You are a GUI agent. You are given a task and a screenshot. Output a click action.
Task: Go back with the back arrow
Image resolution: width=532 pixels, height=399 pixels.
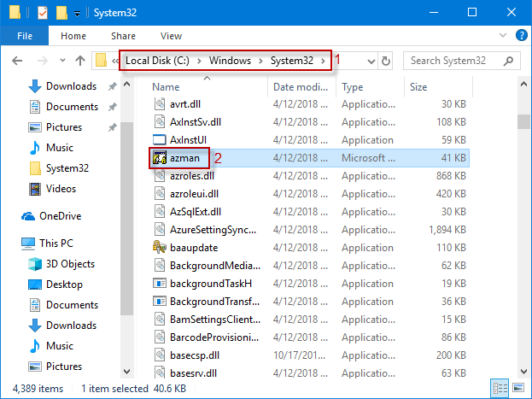pyautogui.click(x=17, y=61)
